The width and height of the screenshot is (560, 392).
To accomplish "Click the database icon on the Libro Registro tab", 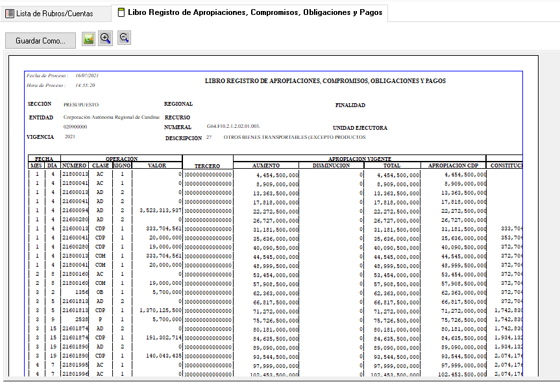I will click(121, 12).
